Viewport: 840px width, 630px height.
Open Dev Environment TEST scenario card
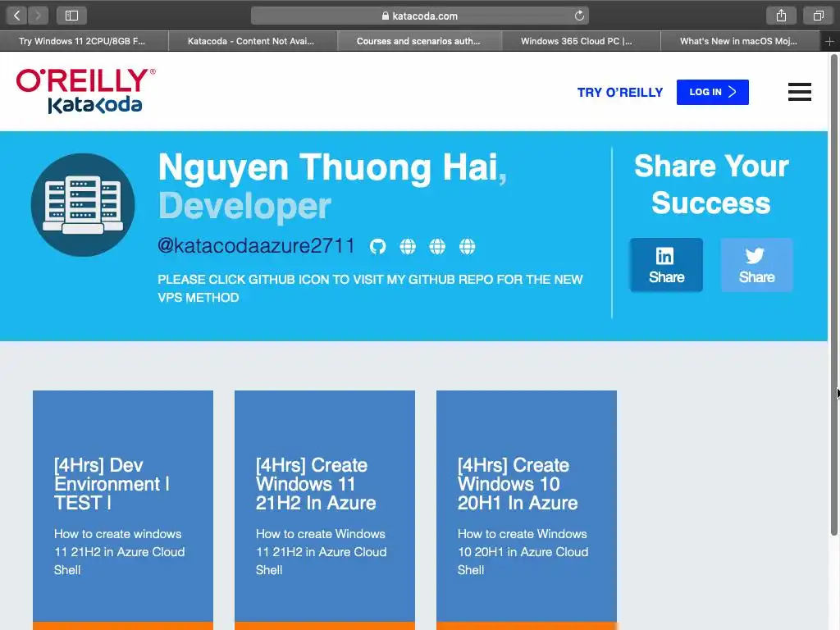[123, 510]
